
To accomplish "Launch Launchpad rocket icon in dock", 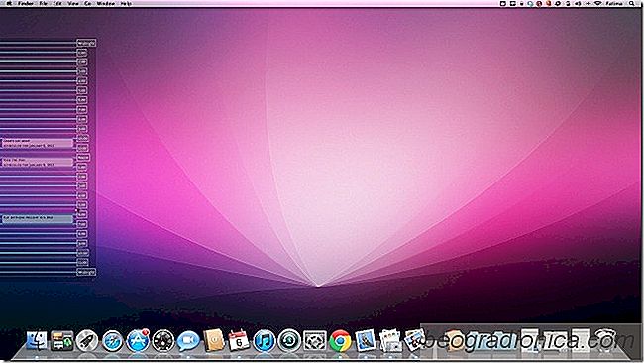I will tap(87, 341).
